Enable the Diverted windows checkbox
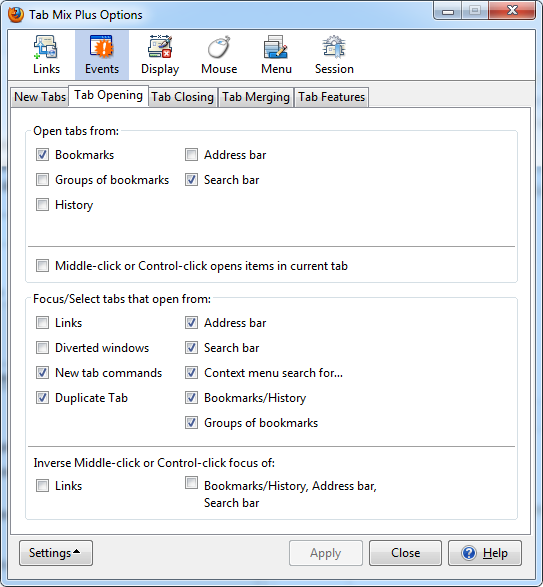This screenshot has width=543, height=587. (x=42, y=348)
